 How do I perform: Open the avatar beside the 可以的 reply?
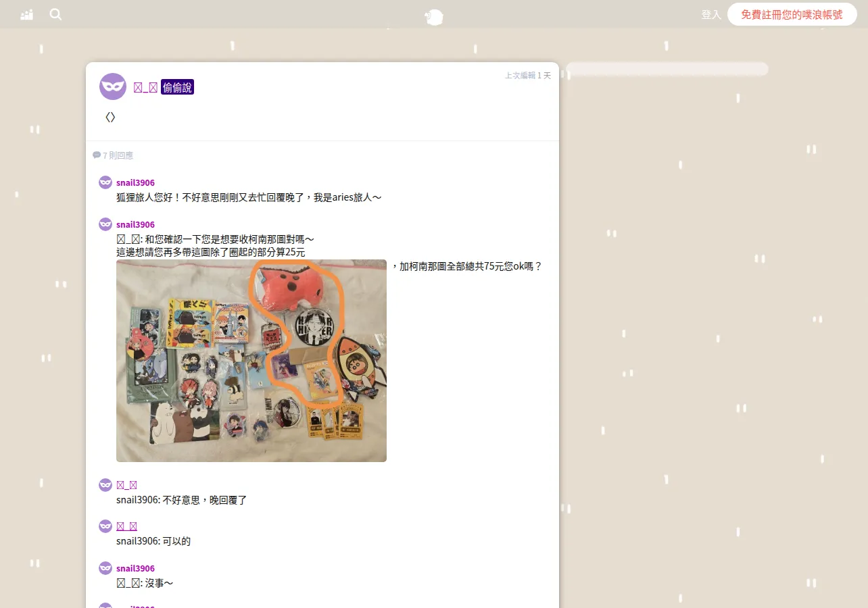[x=105, y=526]
